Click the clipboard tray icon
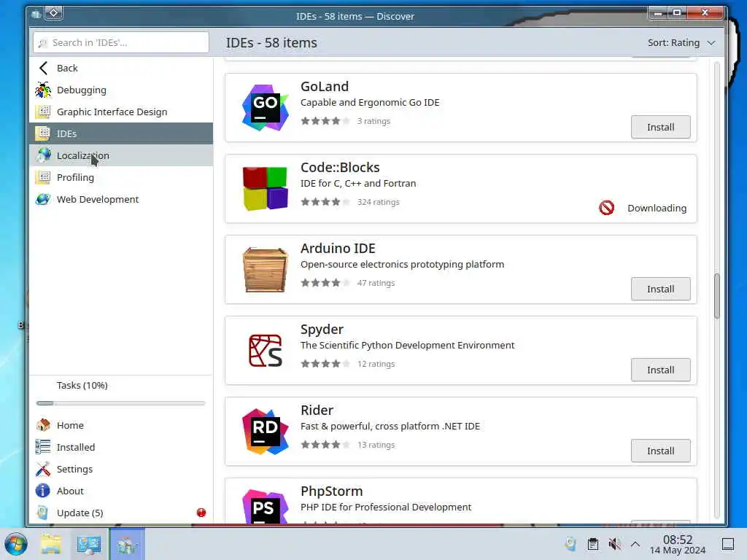747x560 pixels. (592, 544)
